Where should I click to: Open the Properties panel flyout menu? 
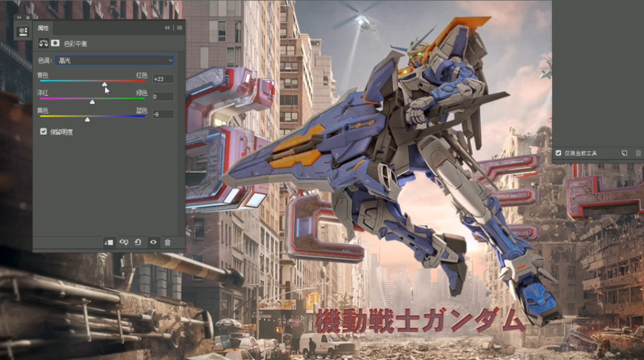[x=179, y=28]
